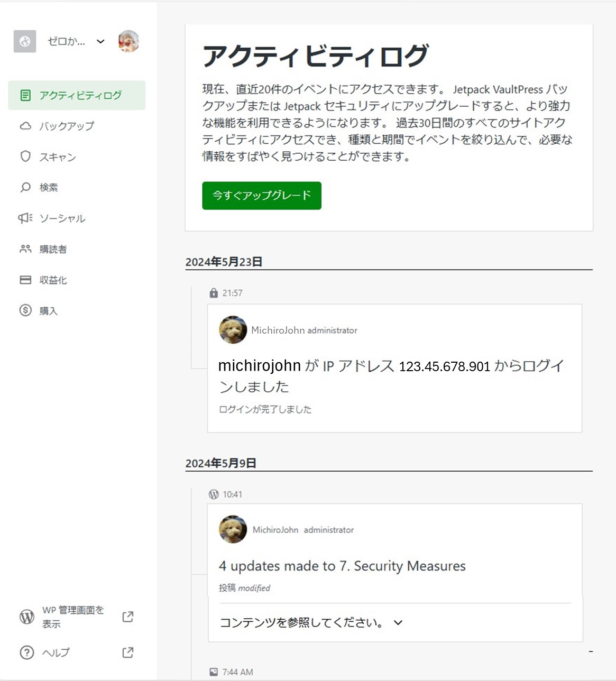Click the question mark help icon

point(26,652)
